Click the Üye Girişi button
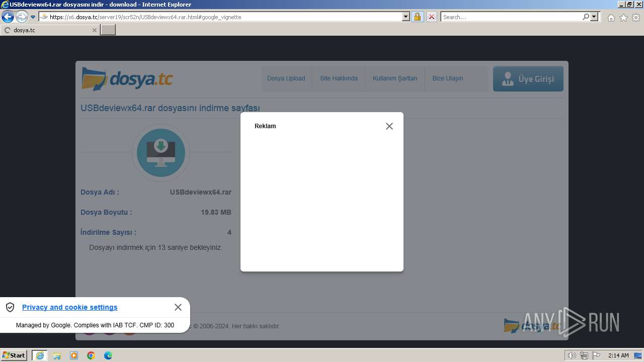Viewport: 644px width, 362px height. (x=528, y=79)
